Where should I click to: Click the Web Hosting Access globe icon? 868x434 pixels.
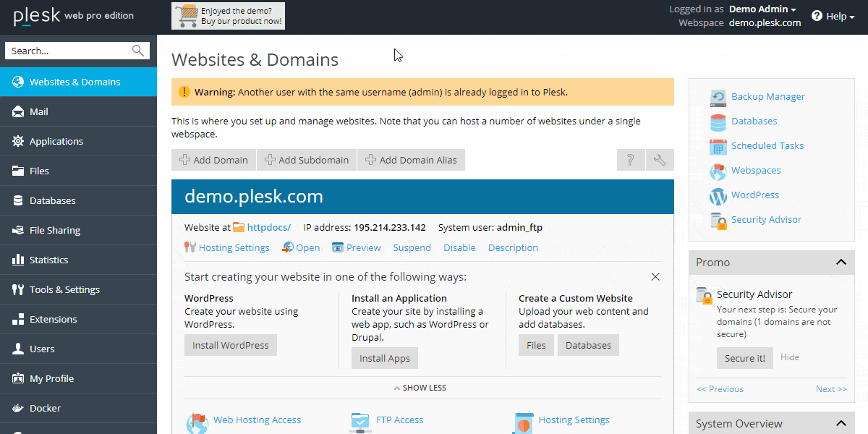click(x=197, y=422)
